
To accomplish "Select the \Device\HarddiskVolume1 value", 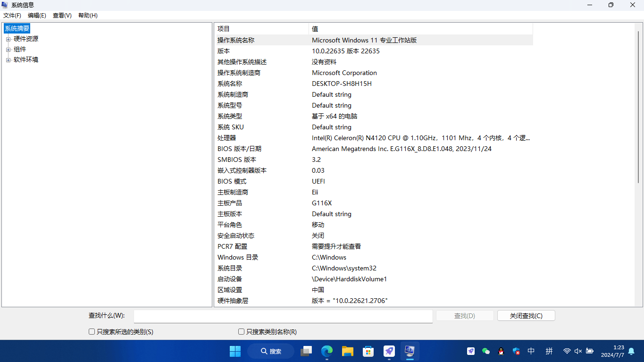I will pyautogui.click(x=349, y=279).
